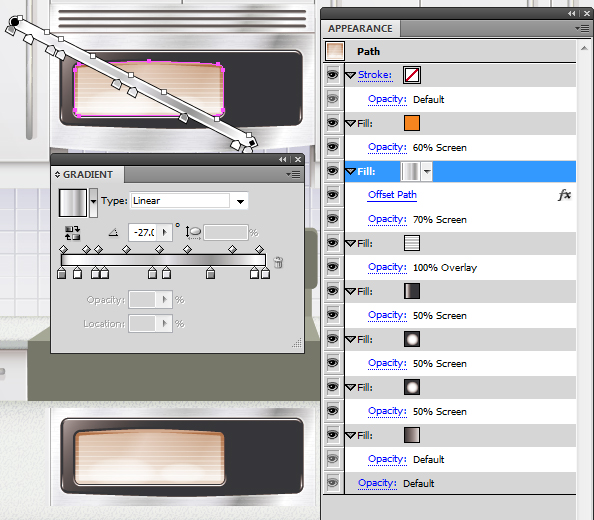Select the last gradient midpoint diamond

pyautogui.click(x=259, y=249)
